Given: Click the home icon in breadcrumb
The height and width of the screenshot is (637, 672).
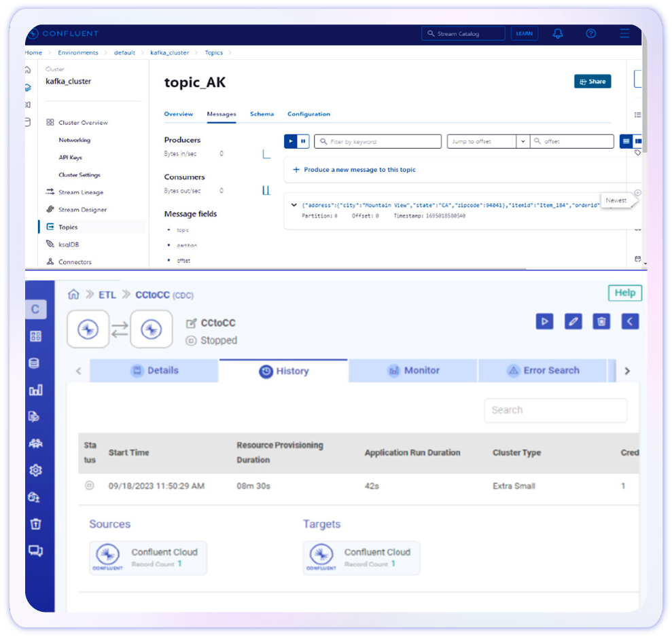Looking at the screenshot, I should coord(73,295).
